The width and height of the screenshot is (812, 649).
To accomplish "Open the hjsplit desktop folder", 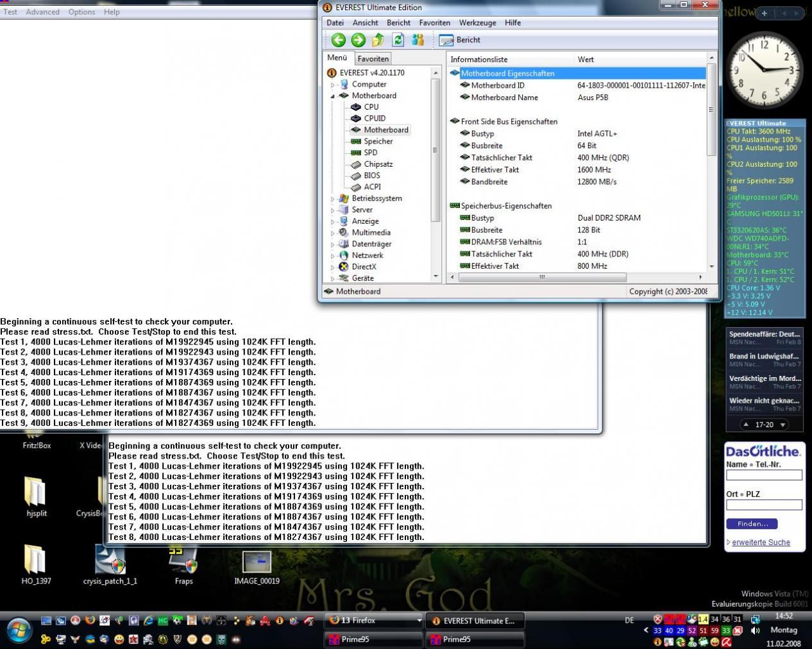I will (x=36, y=496).
